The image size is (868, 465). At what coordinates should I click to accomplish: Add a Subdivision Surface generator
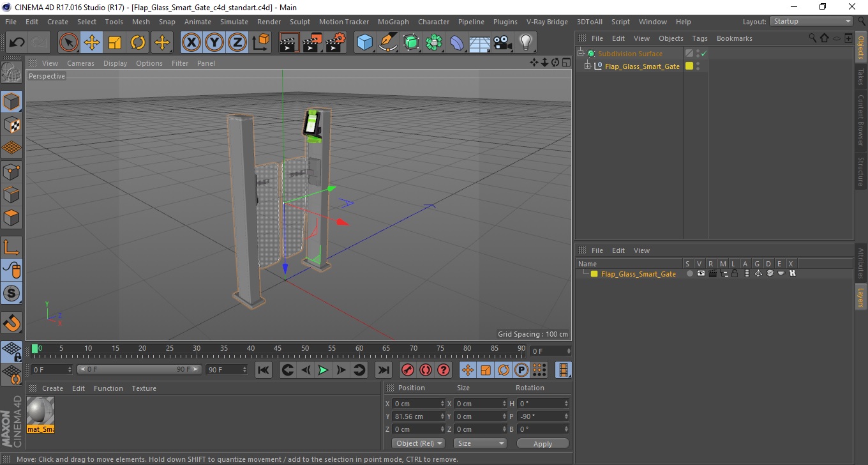tap(411, 43)
